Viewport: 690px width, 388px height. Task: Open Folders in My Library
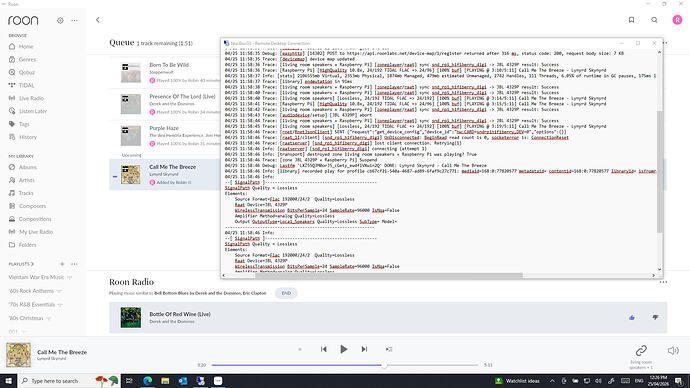click(27, 245)
